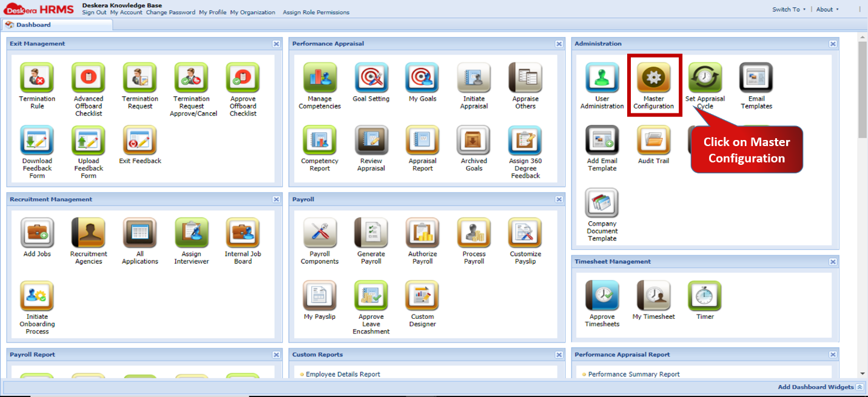Select Assign 360 Degree Feedback

pos(525,141)
